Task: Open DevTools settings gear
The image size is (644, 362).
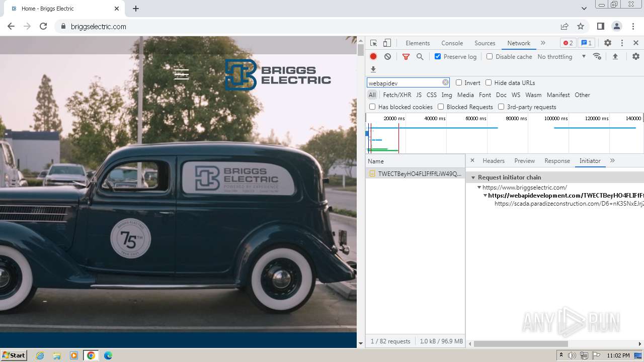Action: pos(608,43)
